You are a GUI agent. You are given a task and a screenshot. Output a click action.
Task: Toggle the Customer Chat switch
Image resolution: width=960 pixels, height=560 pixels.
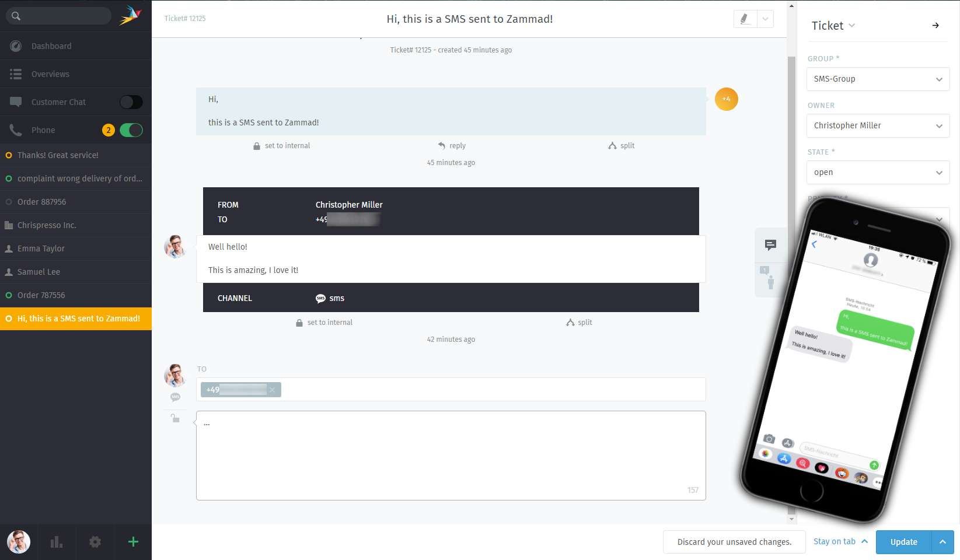(x=131, y=102)
